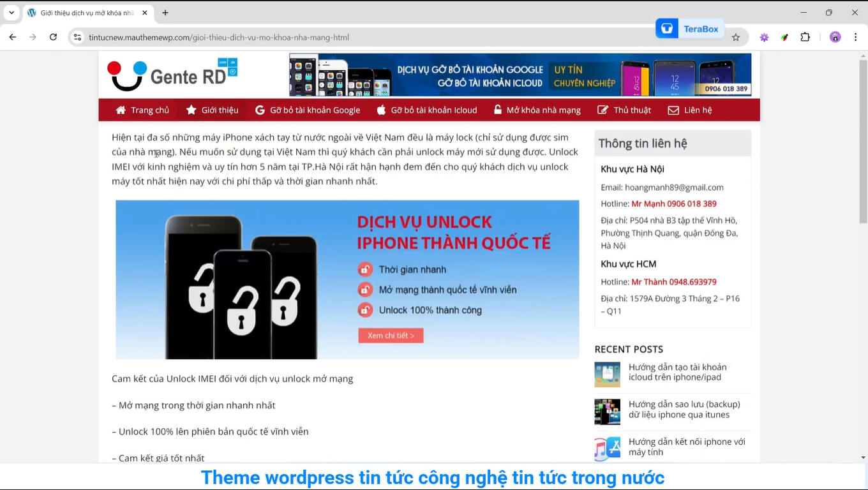Click the Dịch vụ unlock iPhone banner image
The image size is (868, 490).
(347, 279)
